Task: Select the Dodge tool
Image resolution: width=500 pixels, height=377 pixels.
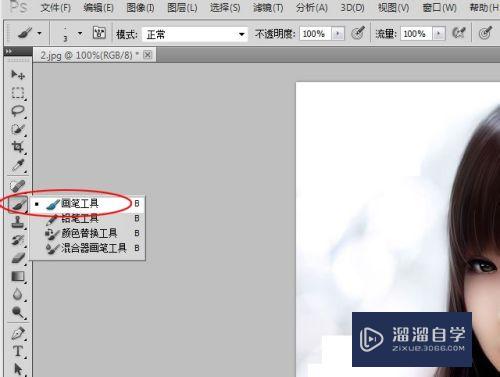Action: [18, 312]
